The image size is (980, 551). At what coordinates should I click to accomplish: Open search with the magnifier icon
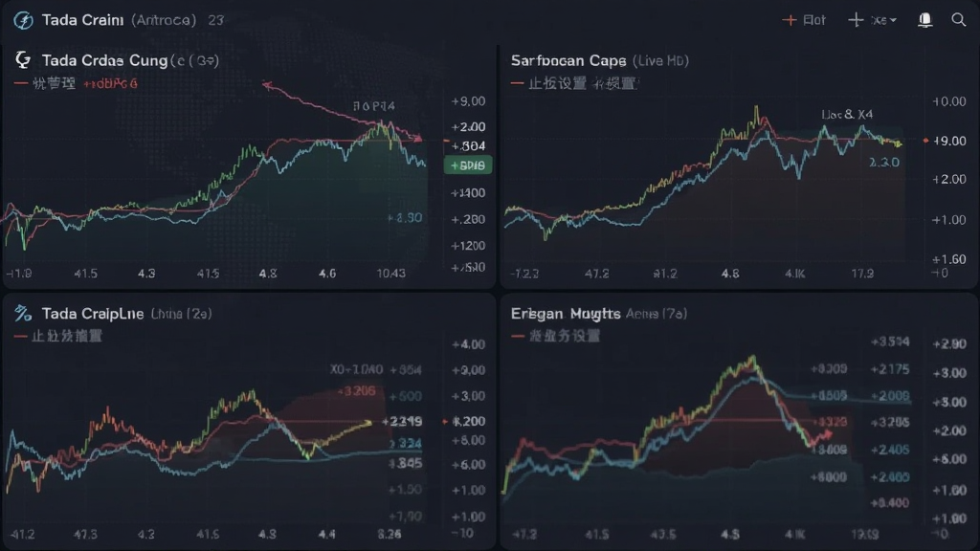pos(958,20)
